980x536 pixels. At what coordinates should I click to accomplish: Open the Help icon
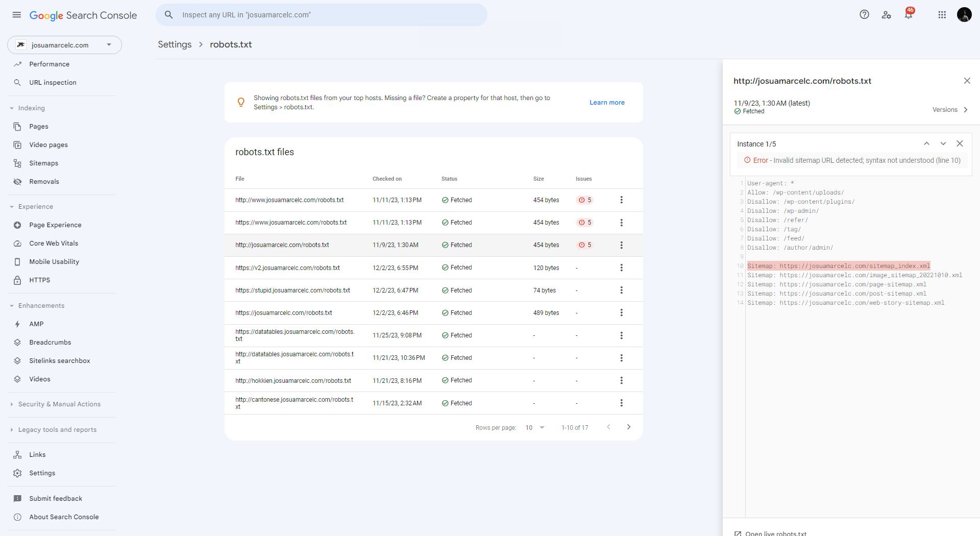[x=864, y=15]
